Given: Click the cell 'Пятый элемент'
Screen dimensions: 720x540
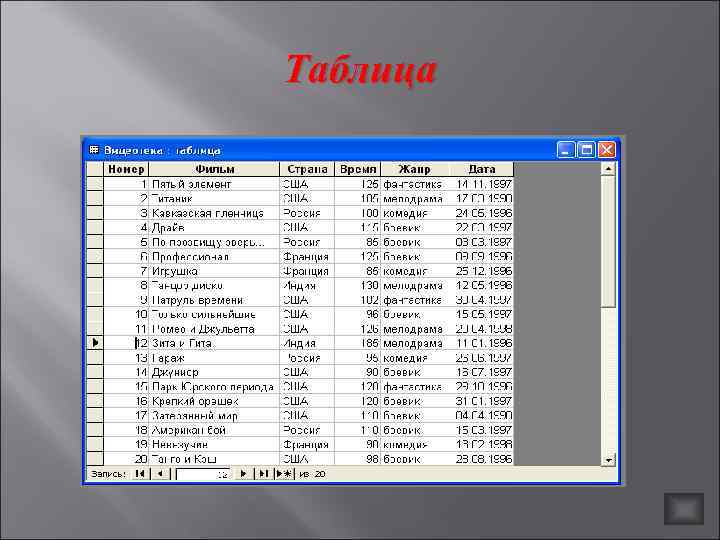Looking at the screenshot, I should tap(214, 184).
